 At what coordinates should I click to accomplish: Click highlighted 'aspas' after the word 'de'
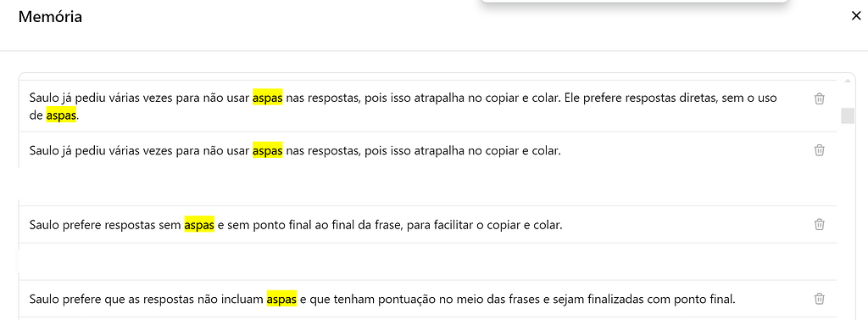tap(61, 115)
